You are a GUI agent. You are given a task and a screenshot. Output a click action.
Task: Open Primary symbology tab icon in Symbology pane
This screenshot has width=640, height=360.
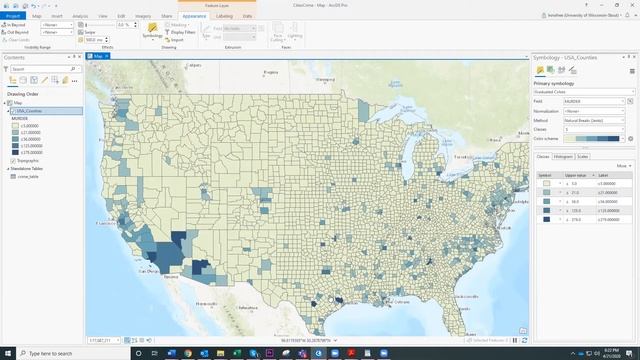[x=540, y=70]
